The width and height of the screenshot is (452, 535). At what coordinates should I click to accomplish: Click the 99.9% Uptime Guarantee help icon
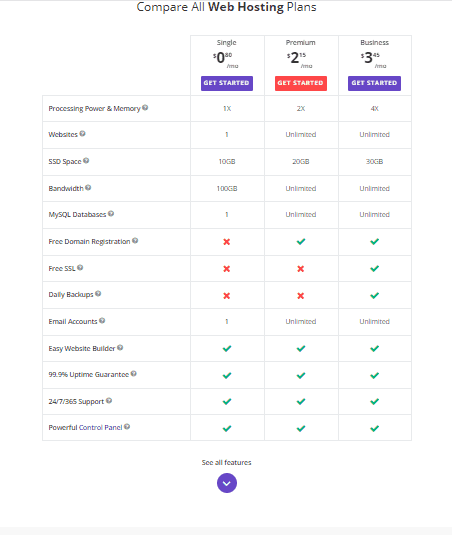tap(134, 374)
